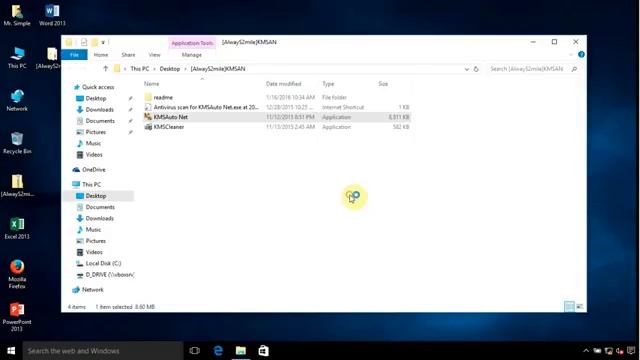This screenshot has width=640, height=360.
Task: Open address bar history dropdown
Action: coord(467,69)
